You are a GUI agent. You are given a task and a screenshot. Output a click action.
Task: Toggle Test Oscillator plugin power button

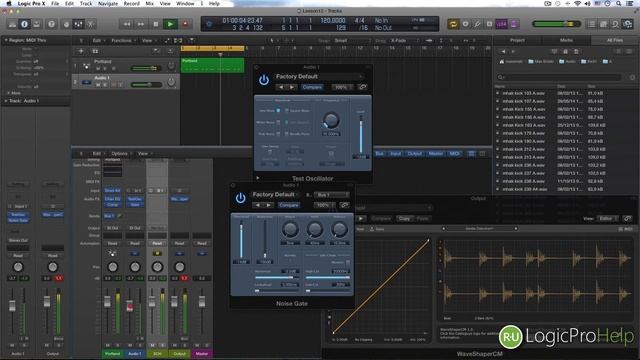(x=264, y=80)
